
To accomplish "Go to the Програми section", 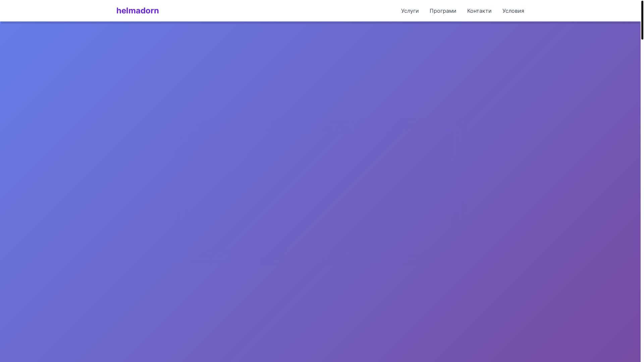I will click(443, 11).
